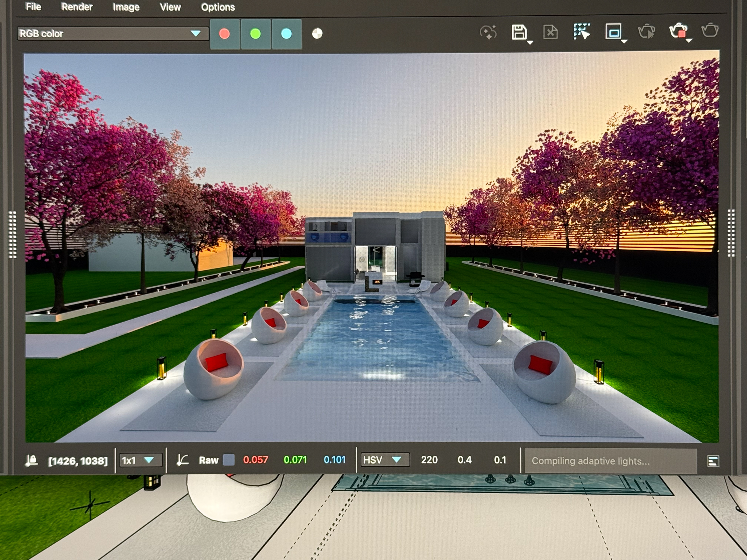Click the save image floppy icon
The image size is (747, 560).
click(519, 32)
